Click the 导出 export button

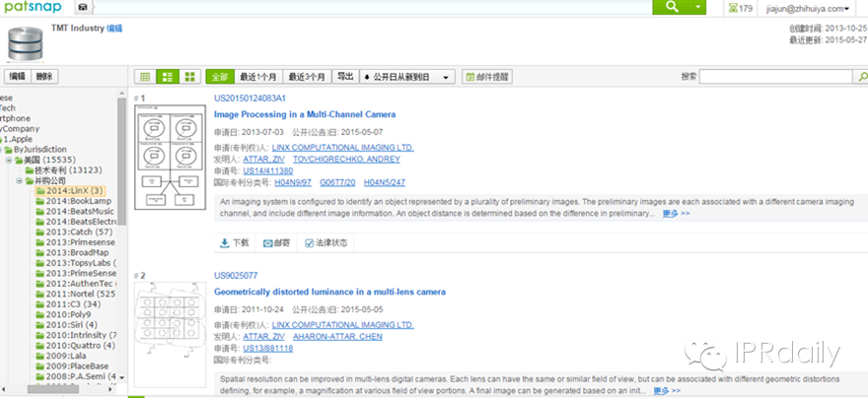(x=345, y=77)
